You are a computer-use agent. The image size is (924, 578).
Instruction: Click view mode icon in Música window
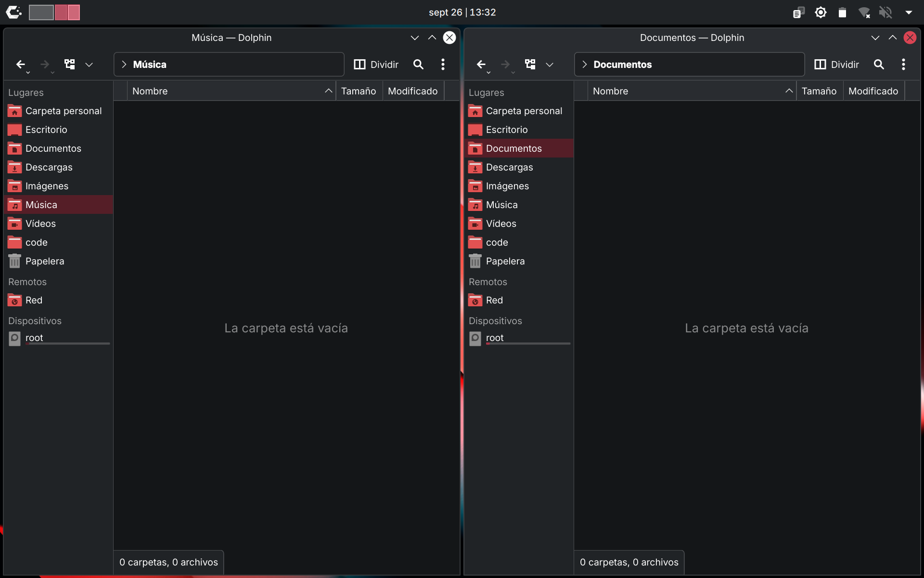click(x=70, y=65)
